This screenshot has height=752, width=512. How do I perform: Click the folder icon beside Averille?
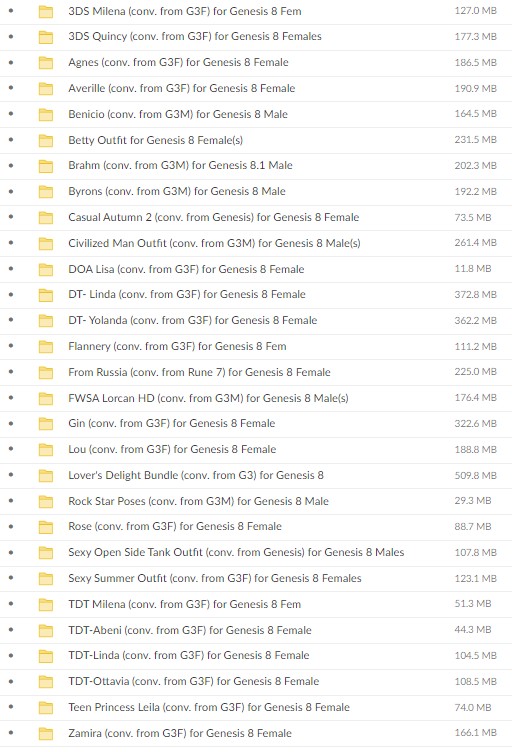click(x=46, y=89)
